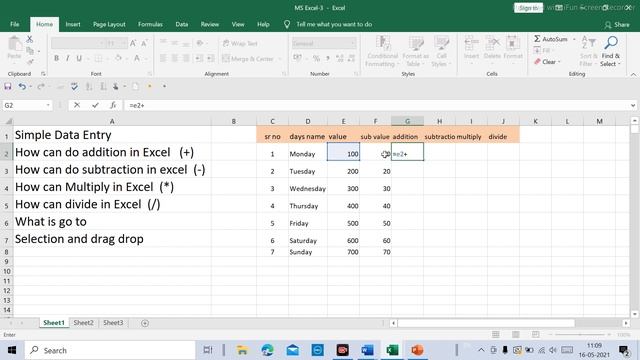Switch to the View tab

(x=238, y=24)
